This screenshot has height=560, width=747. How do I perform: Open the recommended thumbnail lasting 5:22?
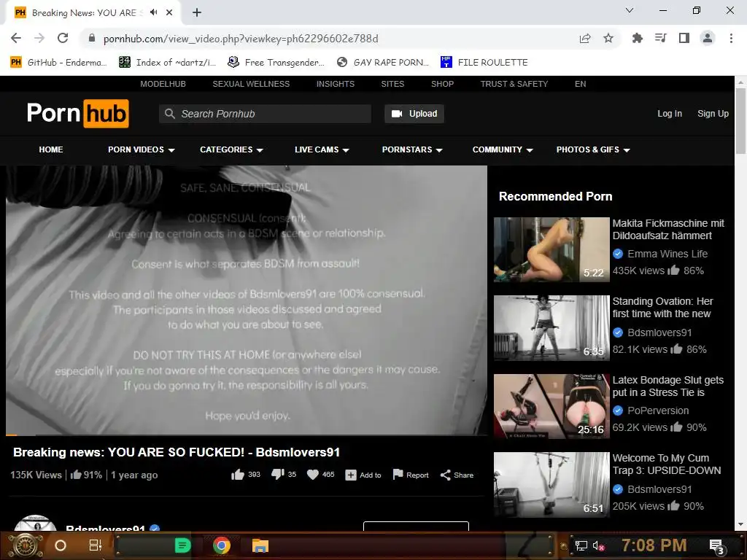click(x=551, y=249)
